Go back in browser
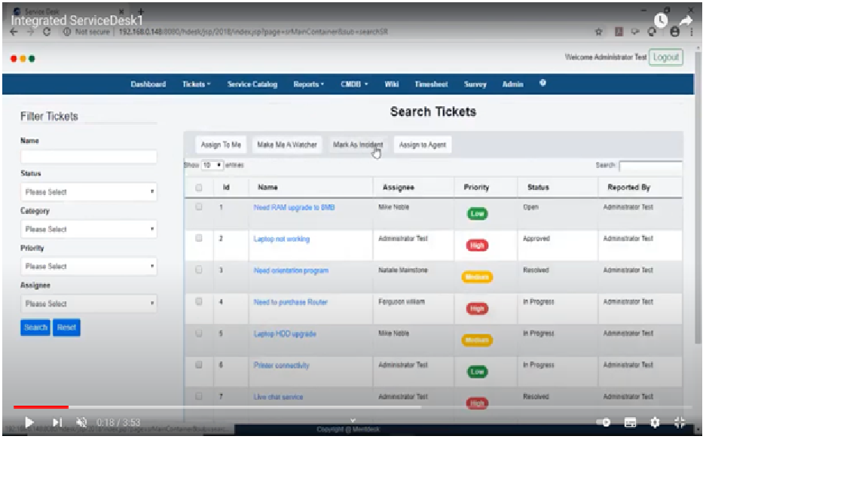This screenshot has width=868, height=488. (x=14, y=32)
